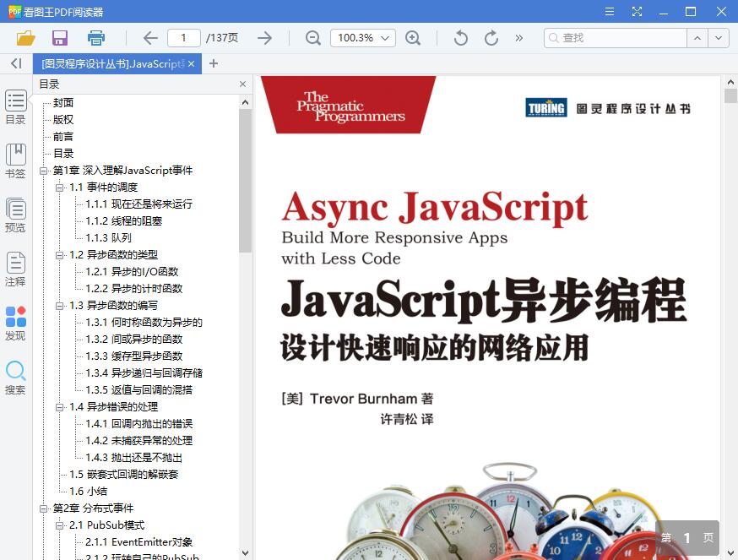This screenshot has height=560, width=738.
Task: Add a new tab with plus
Action: coord(214,63)
